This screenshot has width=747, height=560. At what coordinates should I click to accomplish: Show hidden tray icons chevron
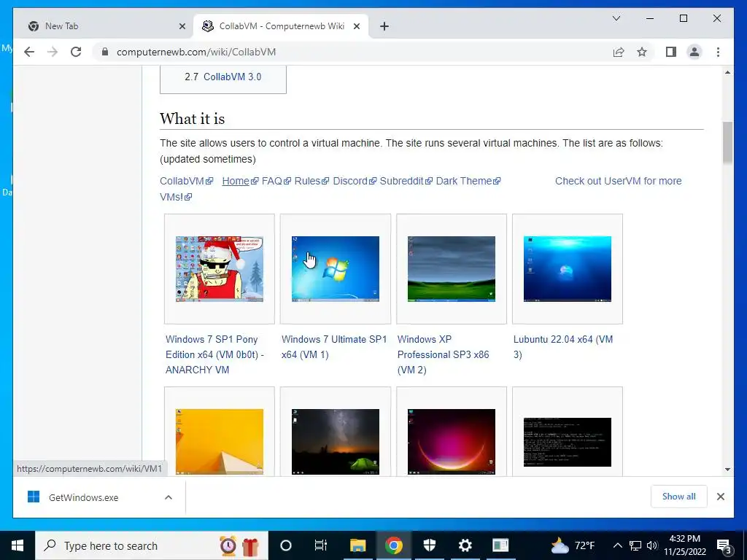click(x=617, y=545)
